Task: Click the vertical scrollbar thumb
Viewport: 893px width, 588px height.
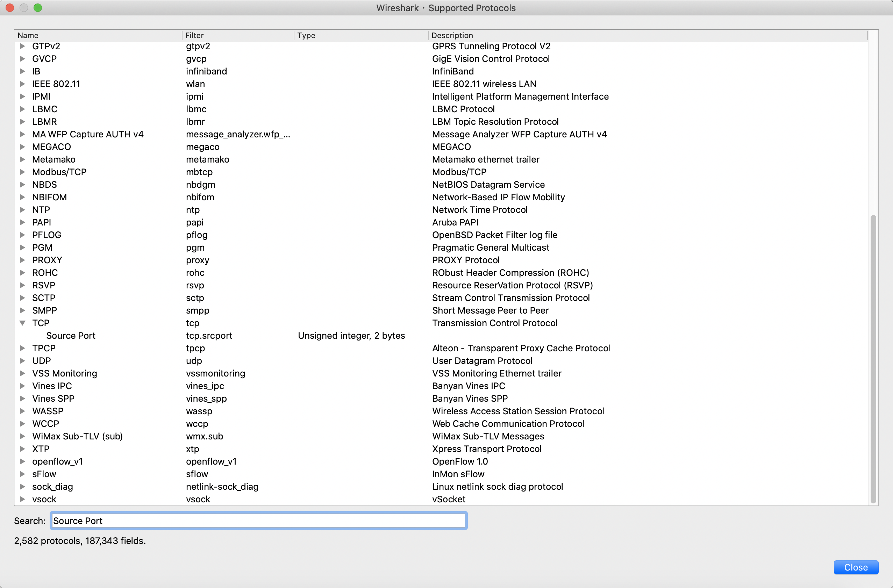Action: pyautogui.click(x=873, y=358)
